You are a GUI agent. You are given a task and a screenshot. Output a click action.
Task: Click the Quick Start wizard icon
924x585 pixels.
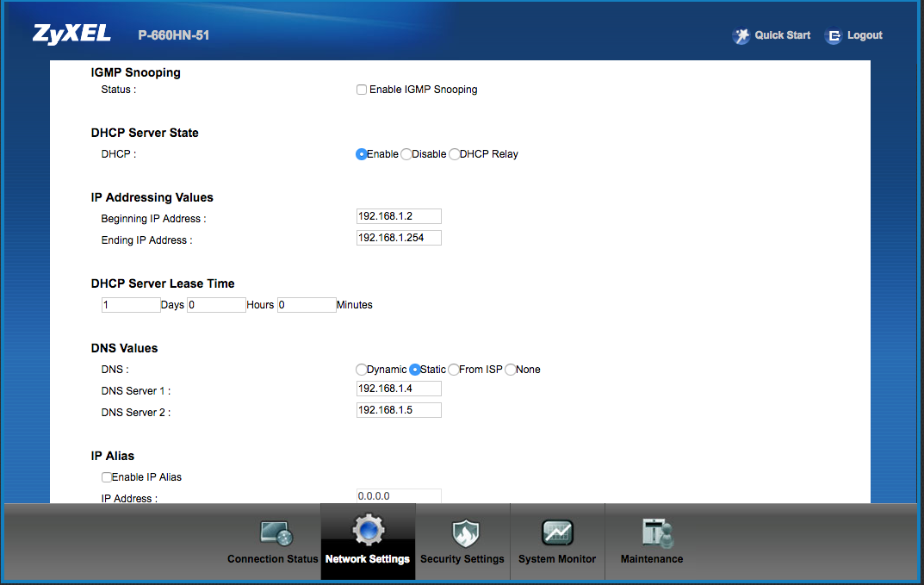(x=741, y=35)
